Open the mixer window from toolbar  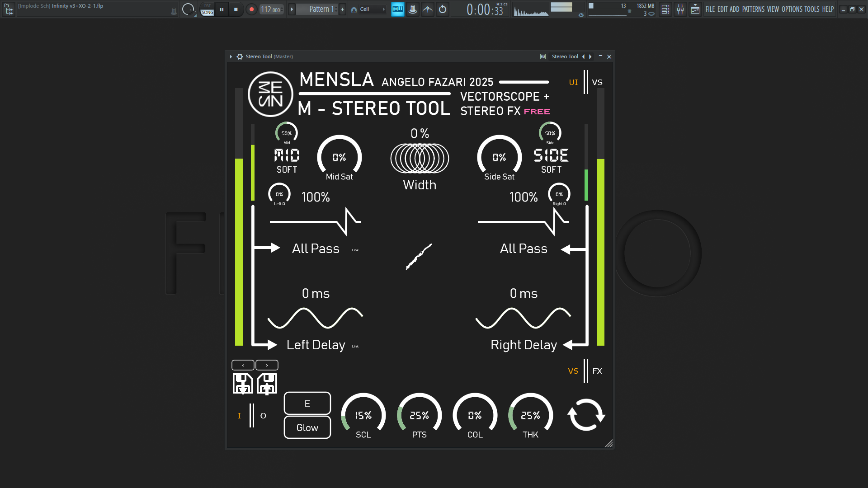point(680,9)
